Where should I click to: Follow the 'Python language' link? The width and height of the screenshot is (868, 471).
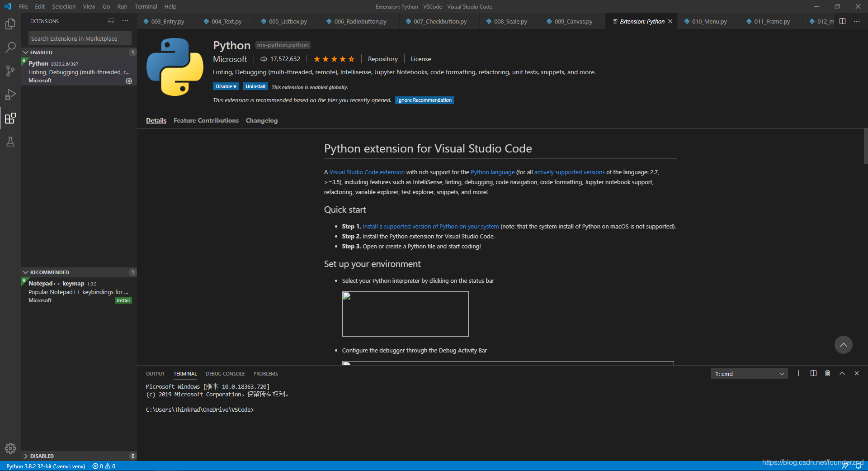[x=493, y=172]
